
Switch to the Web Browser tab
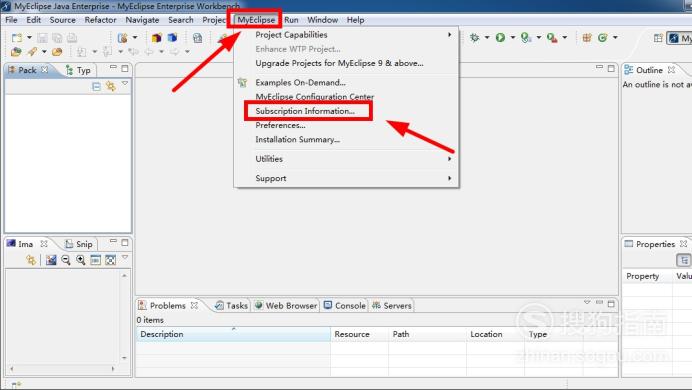pyautogui.click(x=286, y=305)
